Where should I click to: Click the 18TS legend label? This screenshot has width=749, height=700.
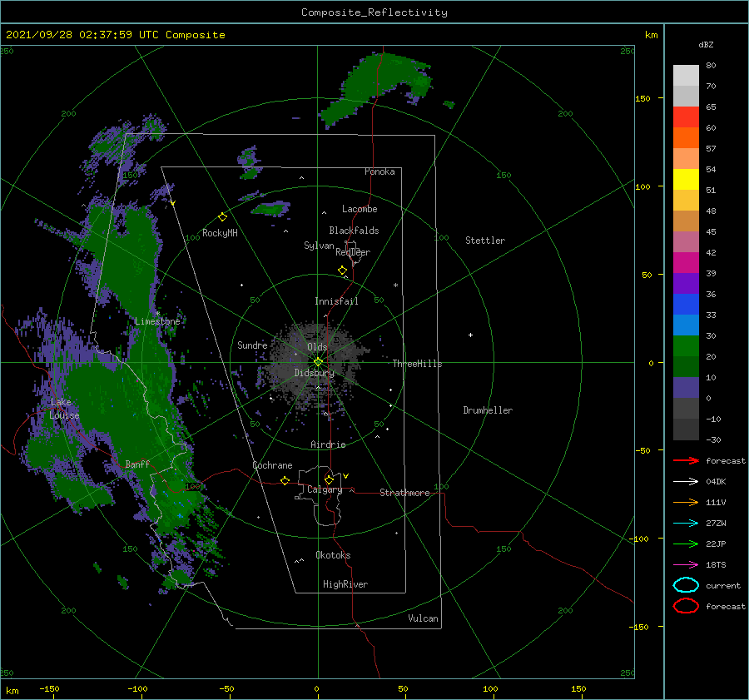click(716, 565)
